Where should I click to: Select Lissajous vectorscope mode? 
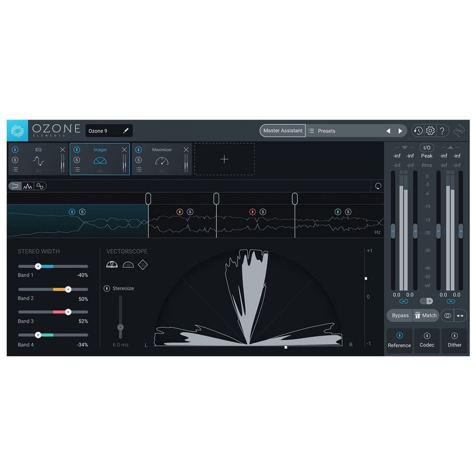(143, 265)
